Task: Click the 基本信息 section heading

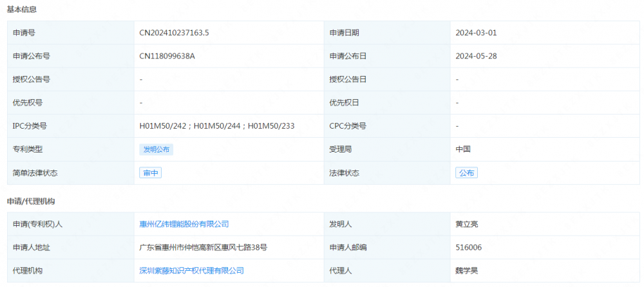Action: click(x=22, y=10)
